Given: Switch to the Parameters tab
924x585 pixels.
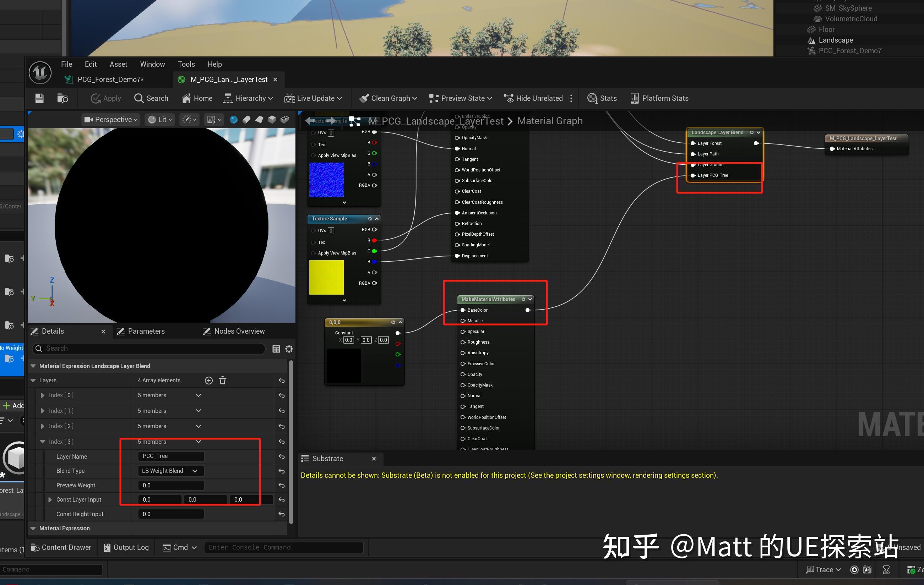Looking at the screenshot, I should pyautogui.click(x=146, y=332).
